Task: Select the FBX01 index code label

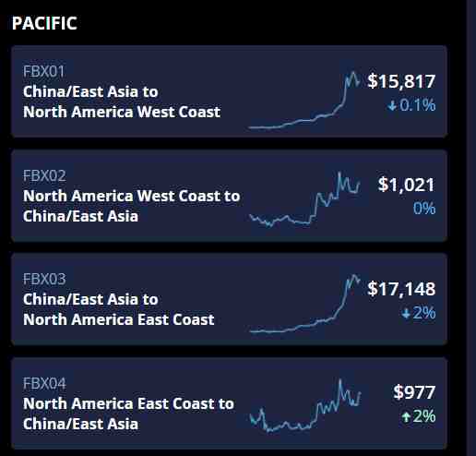Action: [x=43, y=71]
